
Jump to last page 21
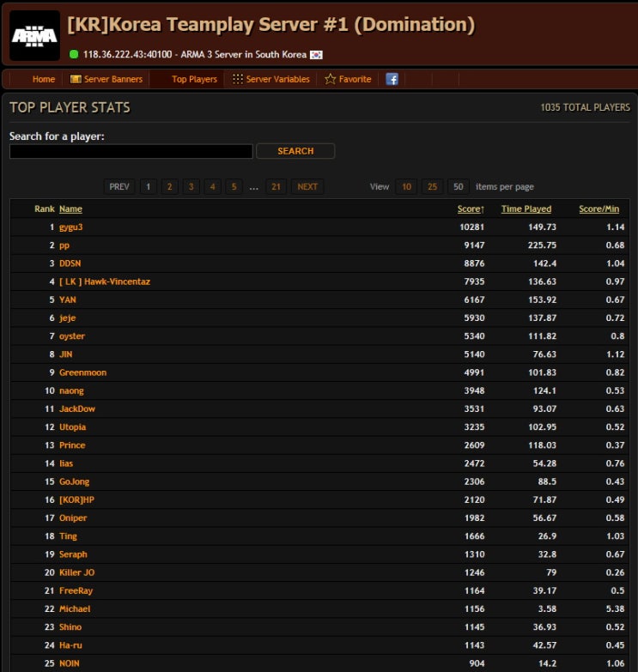click(x=276, y=187)
